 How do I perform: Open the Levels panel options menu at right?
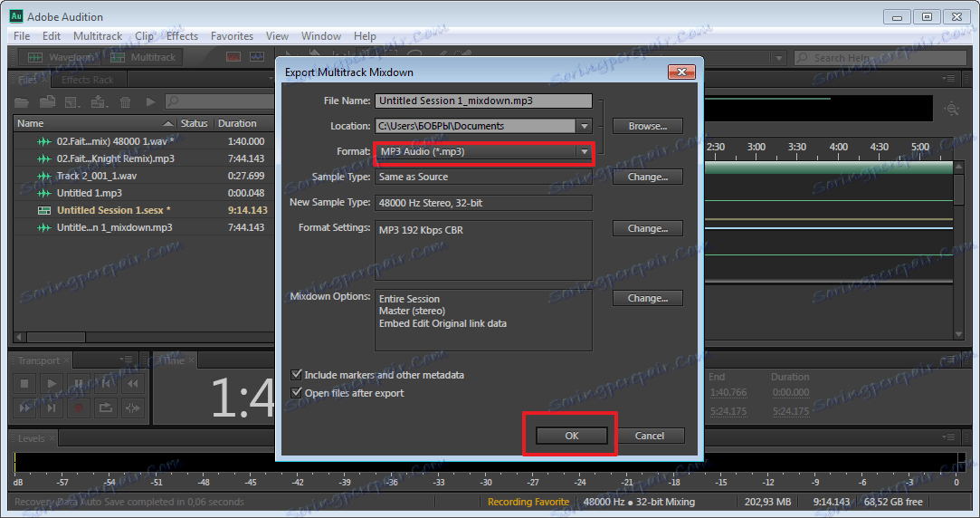tap(948, 436)
